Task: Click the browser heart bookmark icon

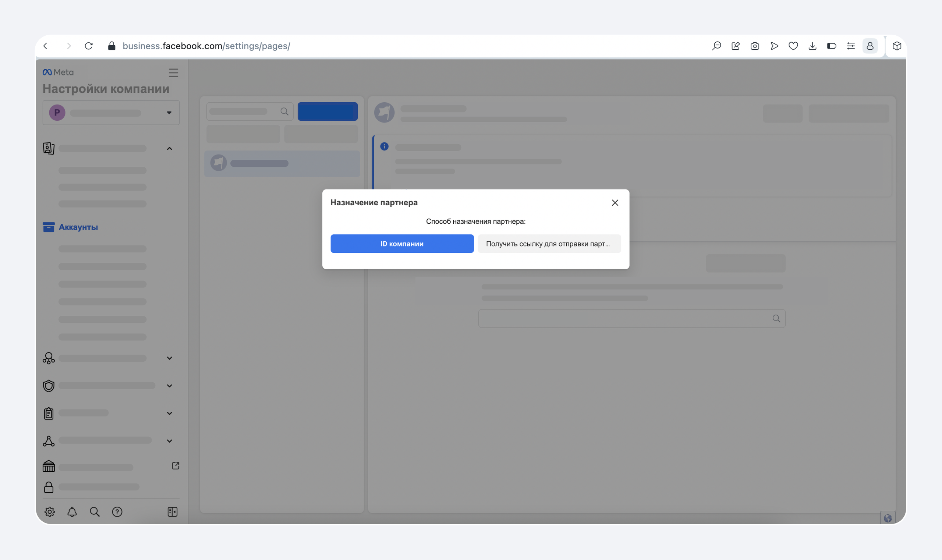Action: pos(793,46)
